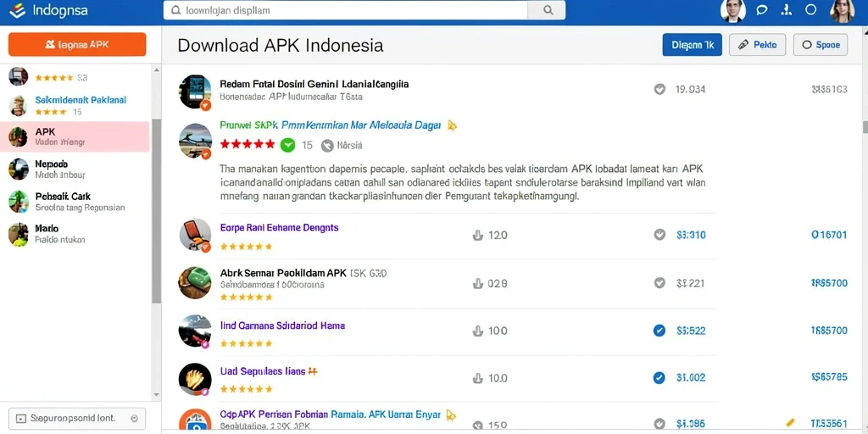
Task: Click the circle icon in header
Action: pos(810,10)
